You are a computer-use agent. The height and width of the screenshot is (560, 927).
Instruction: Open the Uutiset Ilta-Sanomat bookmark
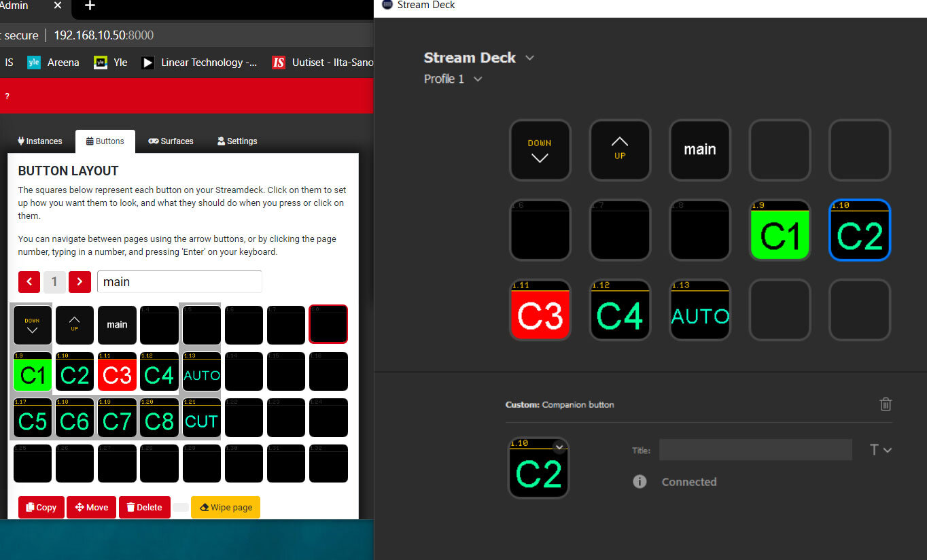pos(323,63)
